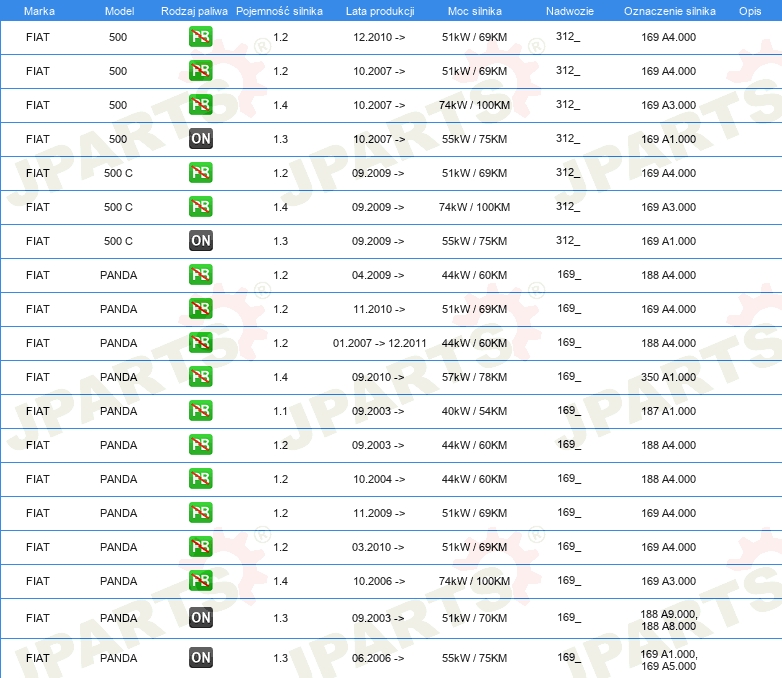The width and height of the screenshot is (782, 678).
Task: Click petrol icon for 500 1.2 from 10.2007
Action: click(200, 70)
